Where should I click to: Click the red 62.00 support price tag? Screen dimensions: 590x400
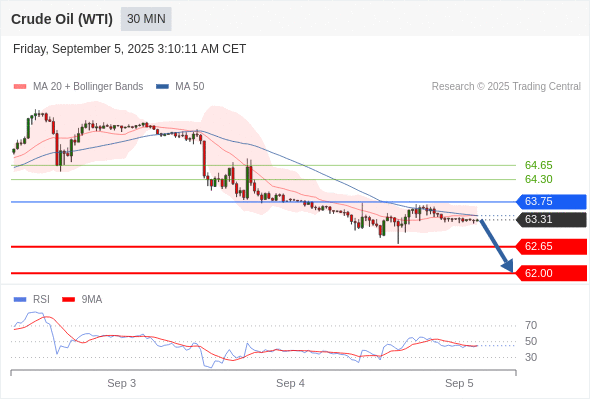point(551,273)
